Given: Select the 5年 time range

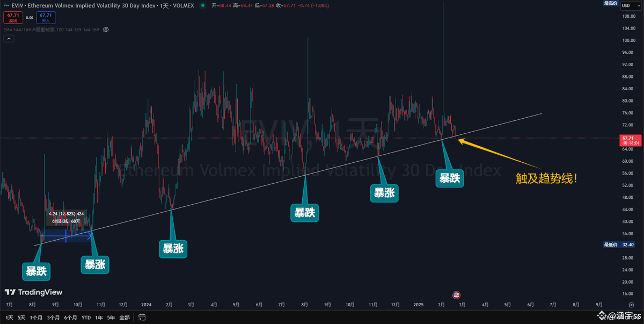Looking at the screenshot, I should pos(111,318).
